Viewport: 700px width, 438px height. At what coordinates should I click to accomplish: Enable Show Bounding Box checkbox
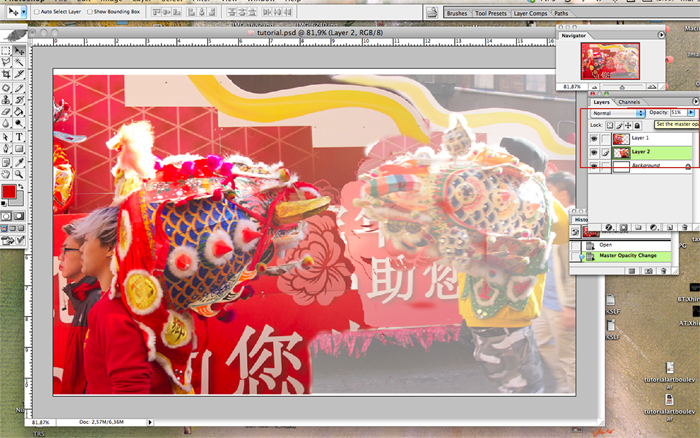pyautogui.click(x=90, y=12)
